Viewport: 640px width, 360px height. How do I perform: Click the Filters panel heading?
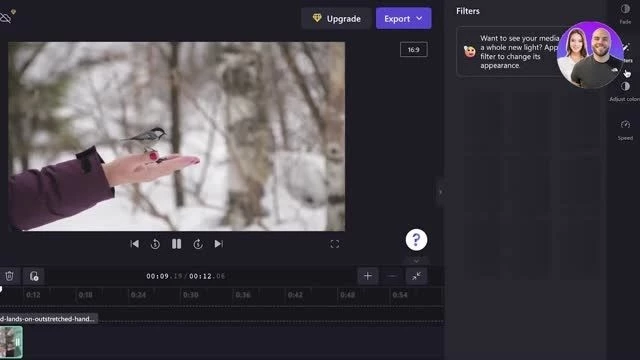[x=468, y=11]
